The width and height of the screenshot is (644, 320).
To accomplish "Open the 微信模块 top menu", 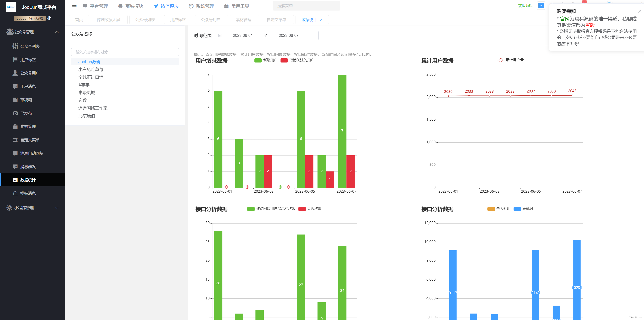I will click(166, 6).
